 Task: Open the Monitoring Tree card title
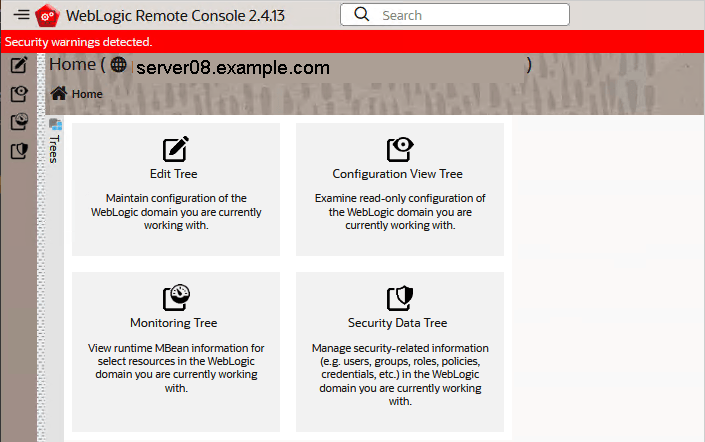[174, 323]
